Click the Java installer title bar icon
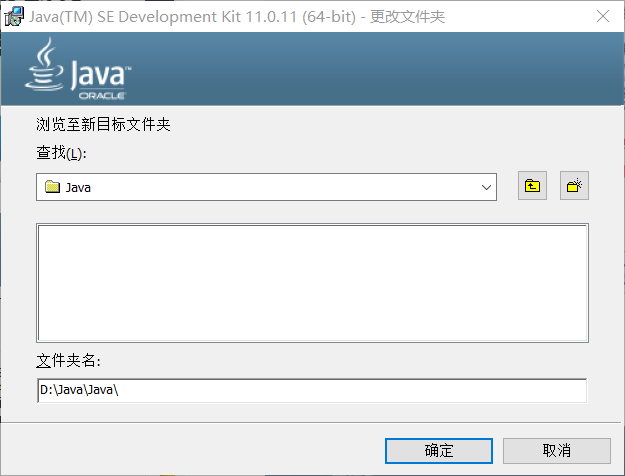 pos(14,17)
